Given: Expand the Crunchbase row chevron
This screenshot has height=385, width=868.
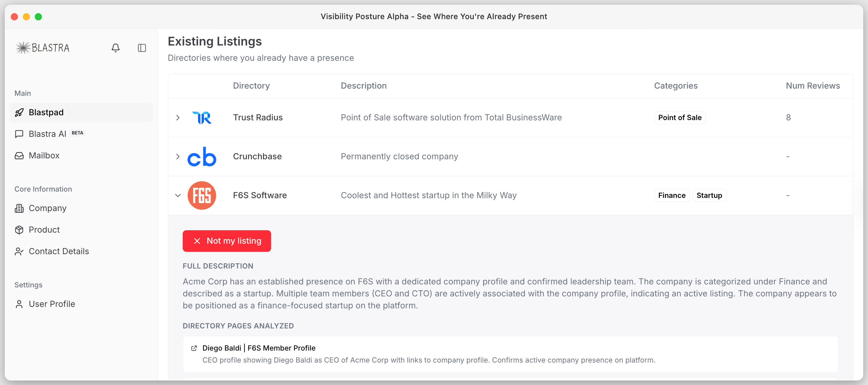Looking at the screenshot, I should click(178, 157).
